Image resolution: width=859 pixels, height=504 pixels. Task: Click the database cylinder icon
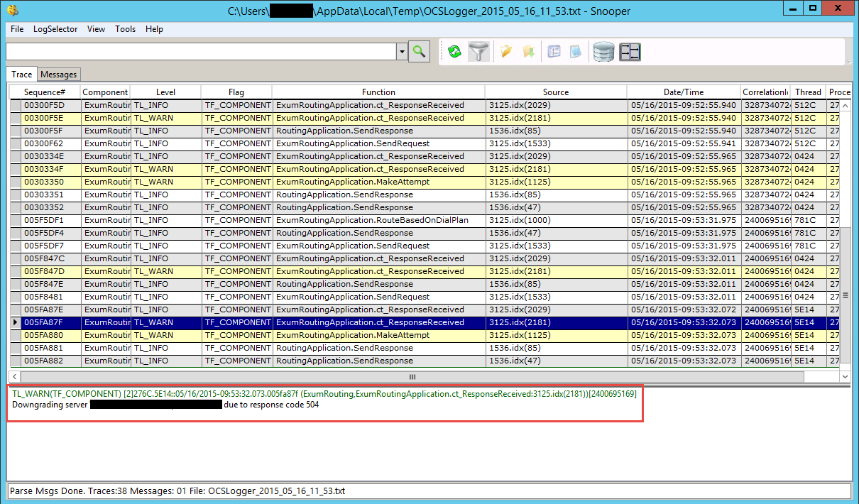(x=603, y=51)
